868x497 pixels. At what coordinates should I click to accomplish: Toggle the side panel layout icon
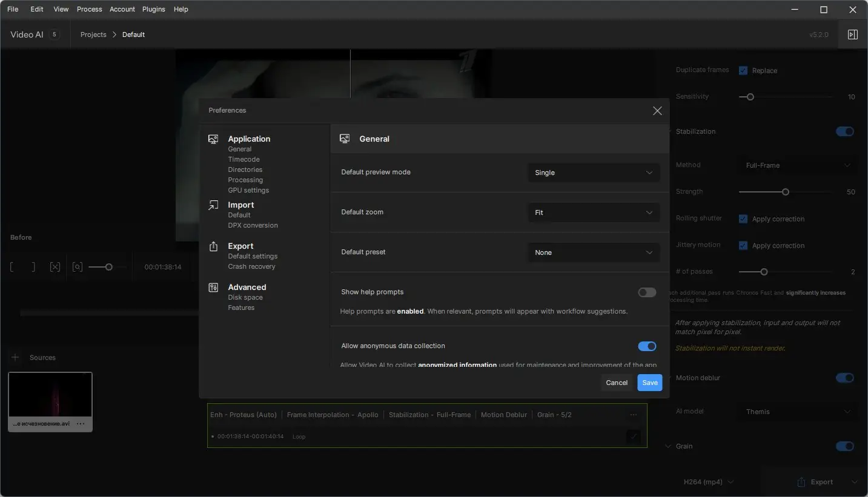pos(852,35)
